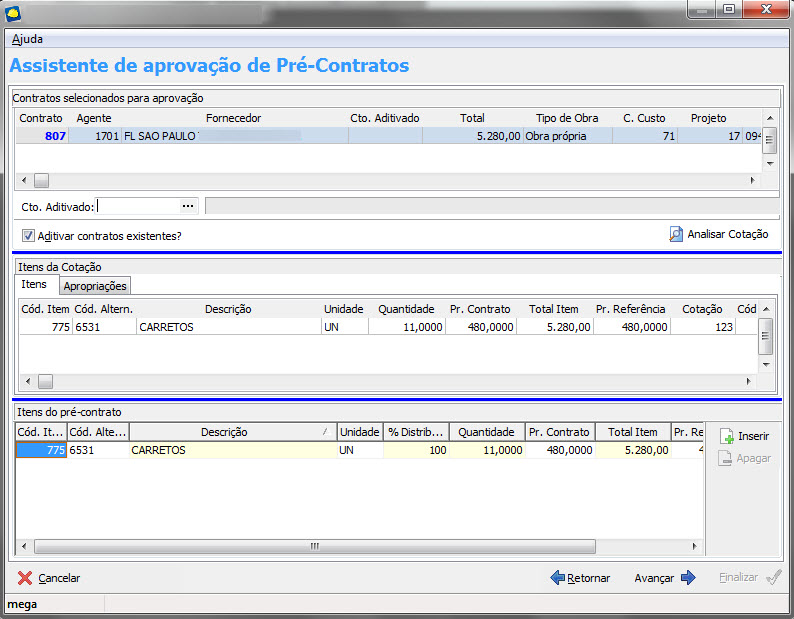Click contract number 807 in the list
Screen dimensions: 794x619
point(55,136)
